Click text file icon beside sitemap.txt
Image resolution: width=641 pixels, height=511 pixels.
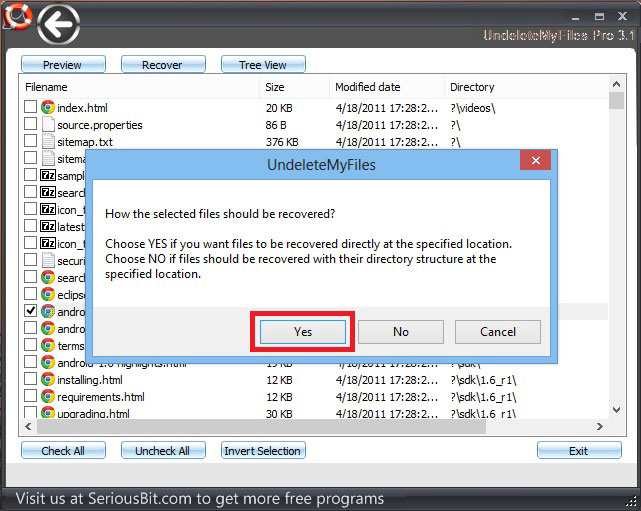click(48, 141)
